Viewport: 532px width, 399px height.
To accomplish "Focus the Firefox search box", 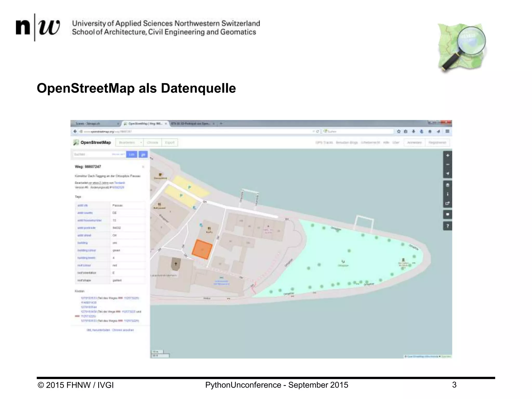I will (x=358, y=131).
